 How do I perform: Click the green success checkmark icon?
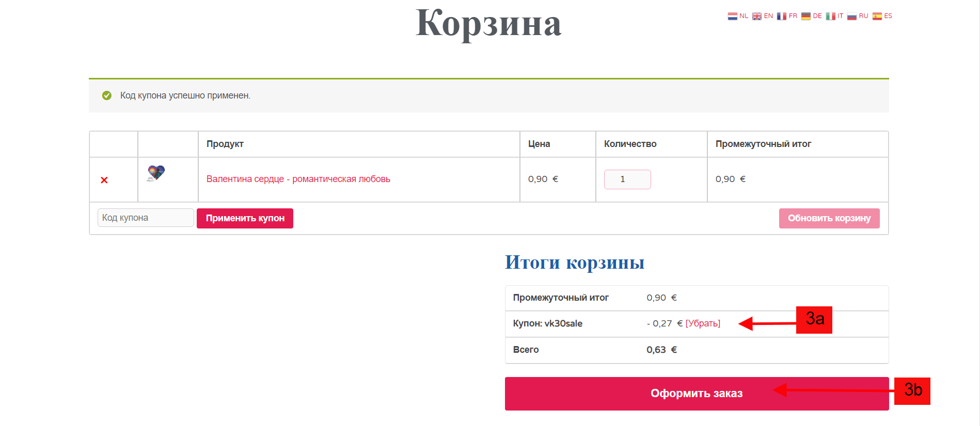click(107, 95)
